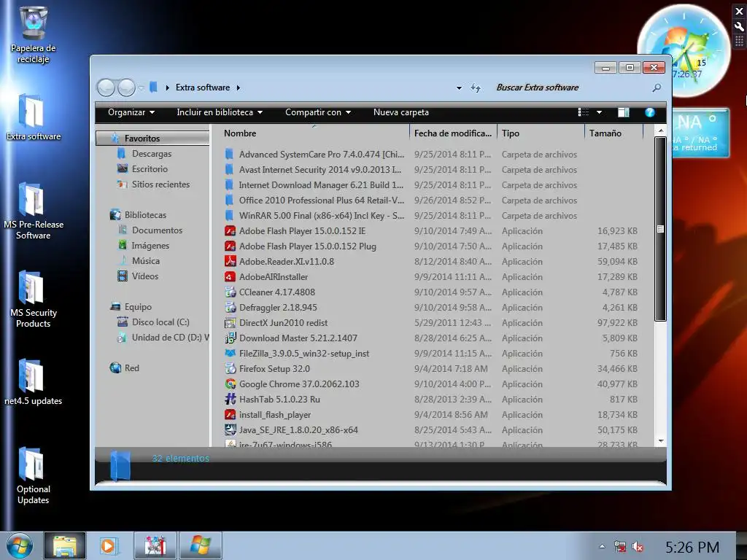Sort by the Fecha de modificación column header
The height and width of the screenshot is (560, 747).
(452, 133)
